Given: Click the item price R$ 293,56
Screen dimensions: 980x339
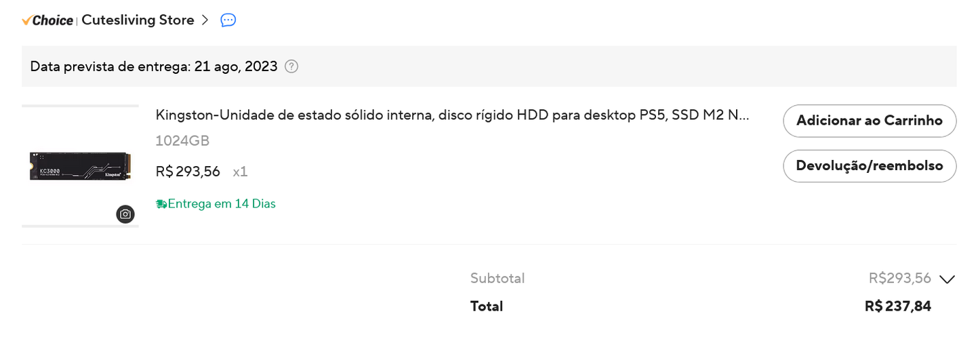Looking at the screenshot, I should point(188,172).
